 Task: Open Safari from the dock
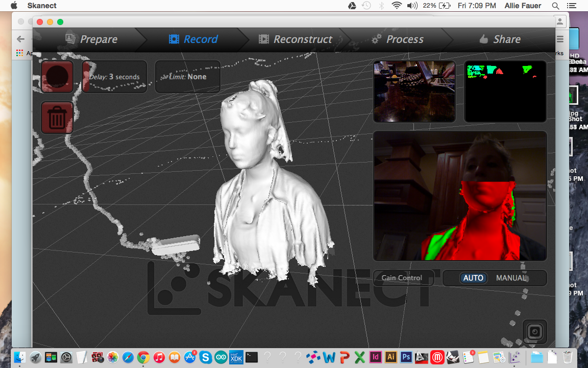click(x=128, y=357)
